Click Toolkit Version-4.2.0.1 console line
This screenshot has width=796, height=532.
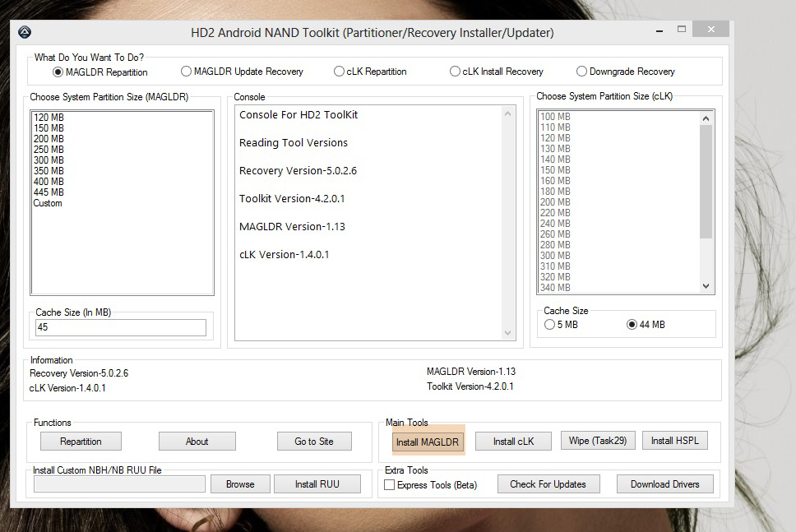coord(292,198)
